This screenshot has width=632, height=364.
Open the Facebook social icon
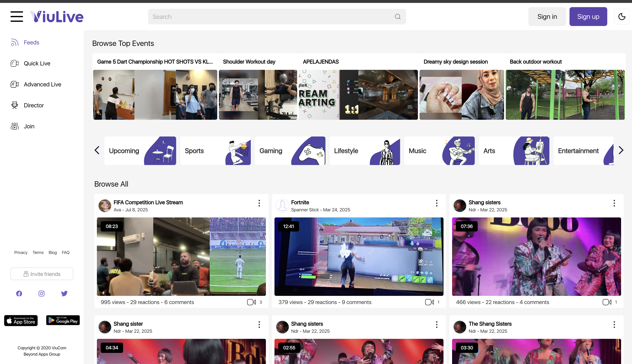tap(19, 294)
